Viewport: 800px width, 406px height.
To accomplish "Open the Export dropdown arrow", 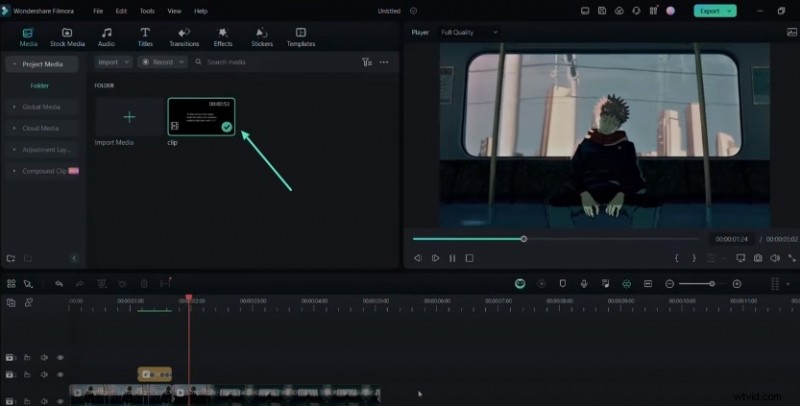I will pyautogui.click(x=730, y=11).
